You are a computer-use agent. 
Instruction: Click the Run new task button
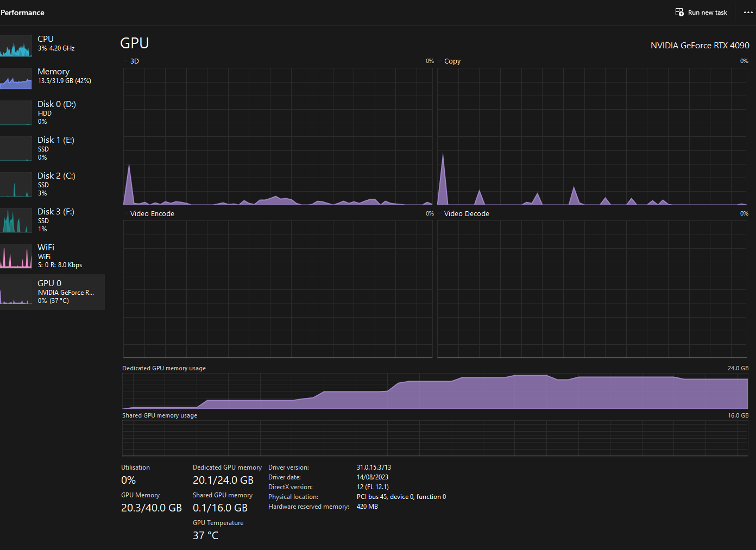click(701, 12)
